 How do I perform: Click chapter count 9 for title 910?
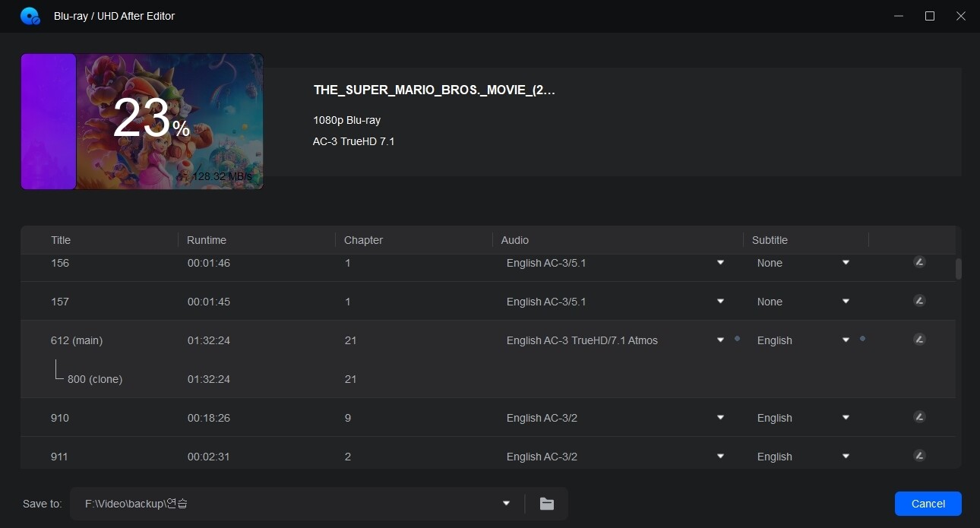pyautogui.click(x=348, y=418)
